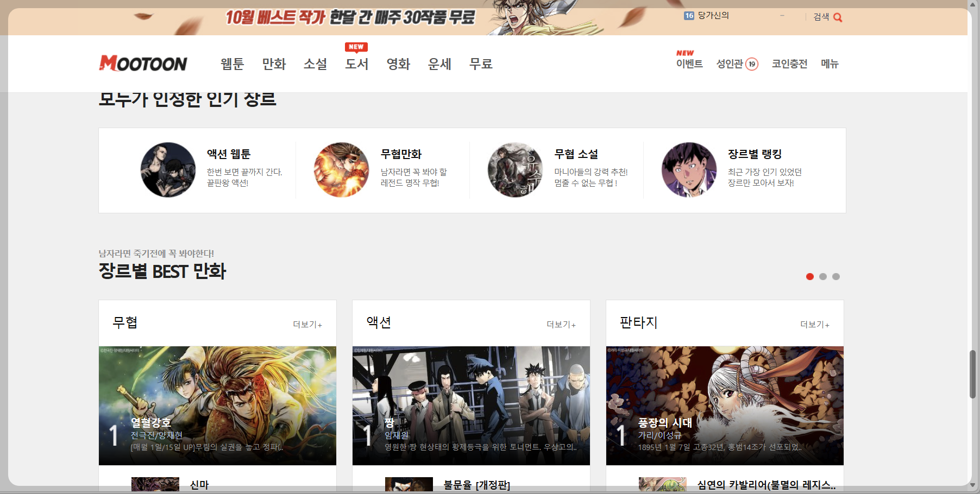Click the red search magnifier icon
980x494 pixels.
point(838,17)
